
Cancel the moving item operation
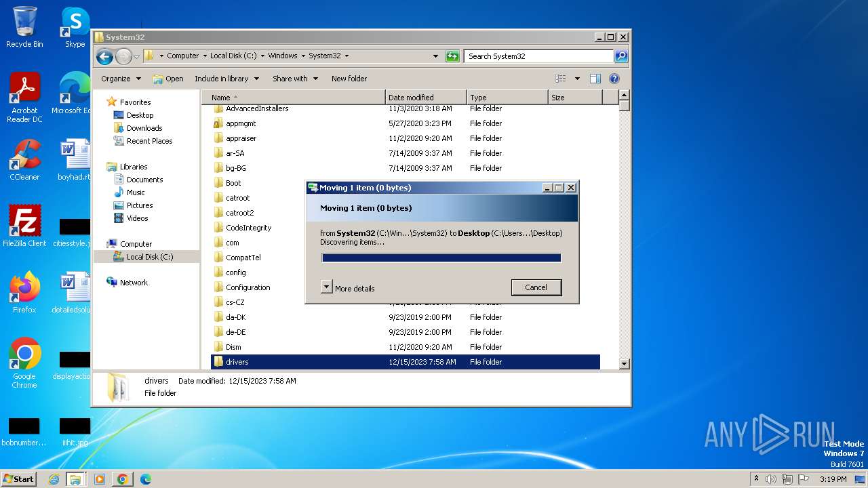point(536,287)
